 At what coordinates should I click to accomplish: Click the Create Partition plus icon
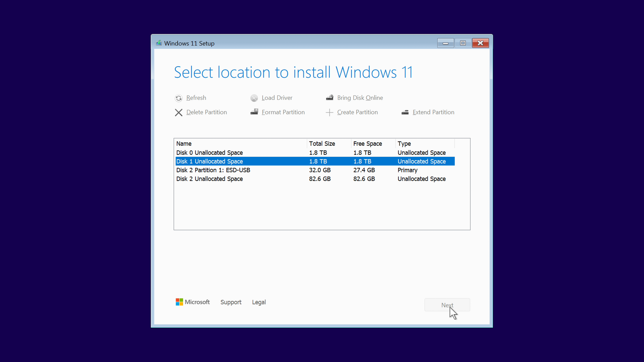[330, 112]
